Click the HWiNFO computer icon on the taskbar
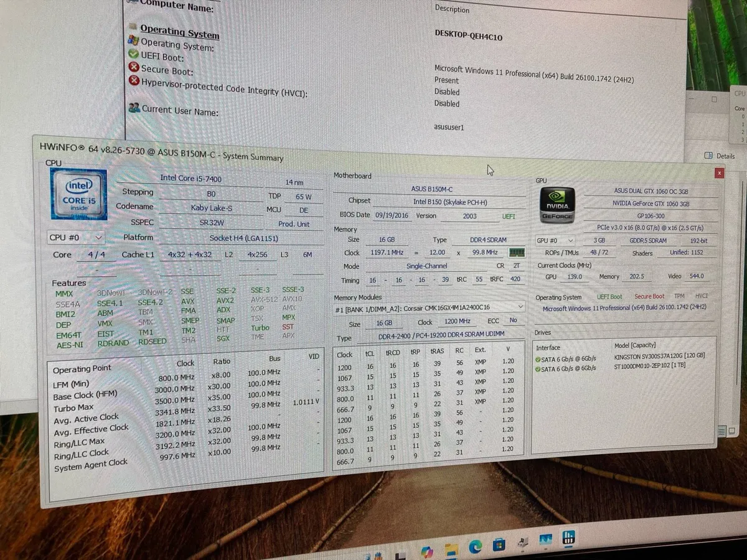Screen dimensions: 747x560 coord(522,543)
